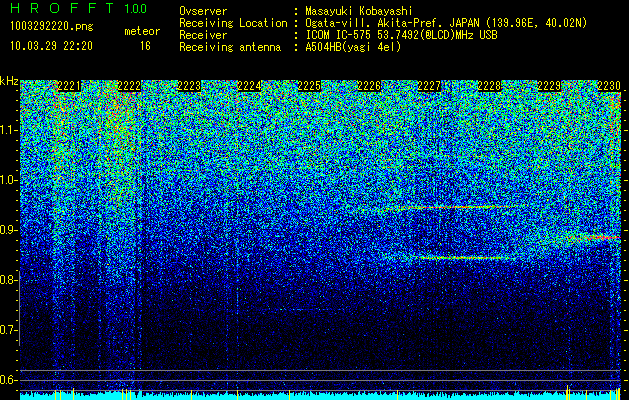
Task: Click the Receiver field label
Action: coord(203,35)
